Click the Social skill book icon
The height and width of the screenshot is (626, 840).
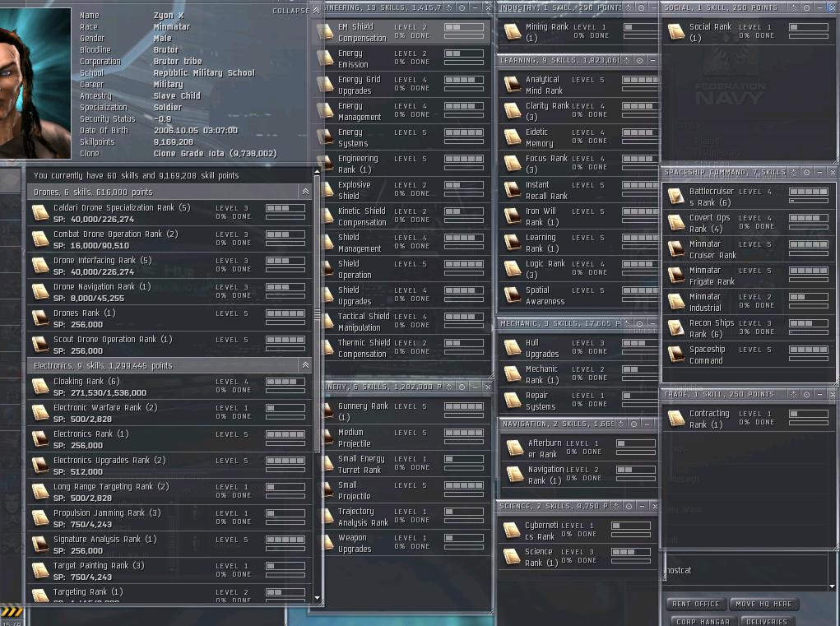point(676,31)
